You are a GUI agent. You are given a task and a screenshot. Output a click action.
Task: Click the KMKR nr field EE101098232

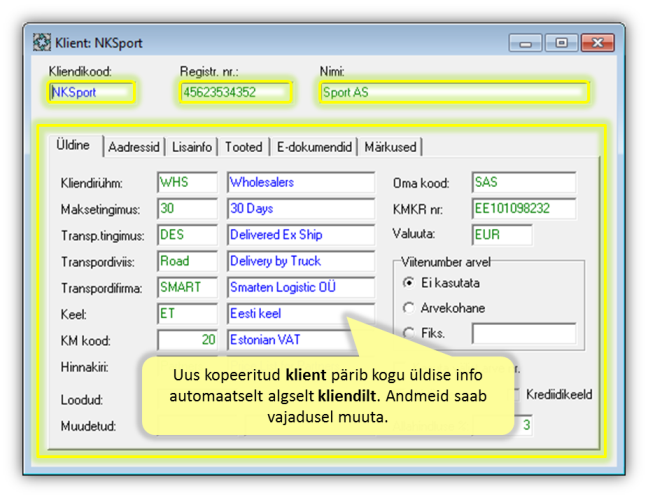524,209
